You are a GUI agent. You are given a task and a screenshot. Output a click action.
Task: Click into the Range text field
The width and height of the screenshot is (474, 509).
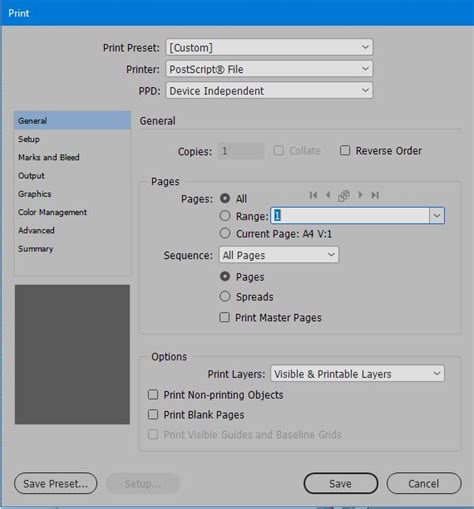(350, 216)
